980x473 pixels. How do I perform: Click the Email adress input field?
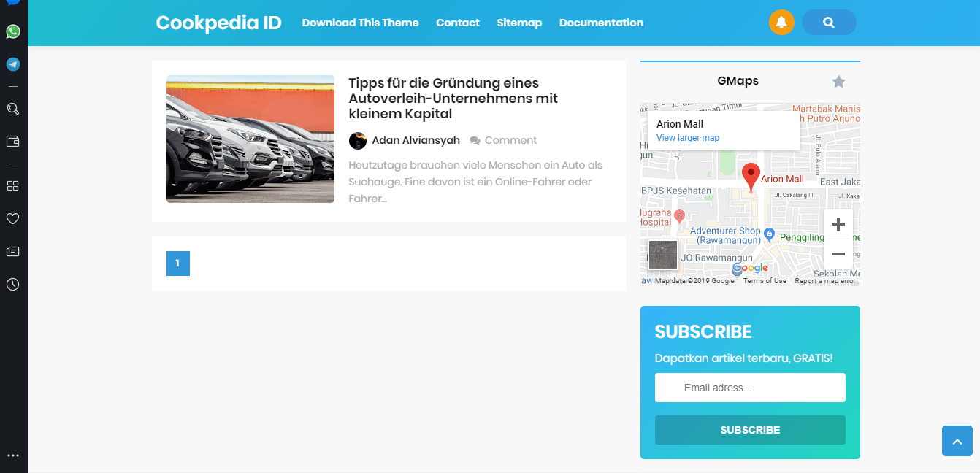pyautogui.click(x=751, y=388)
